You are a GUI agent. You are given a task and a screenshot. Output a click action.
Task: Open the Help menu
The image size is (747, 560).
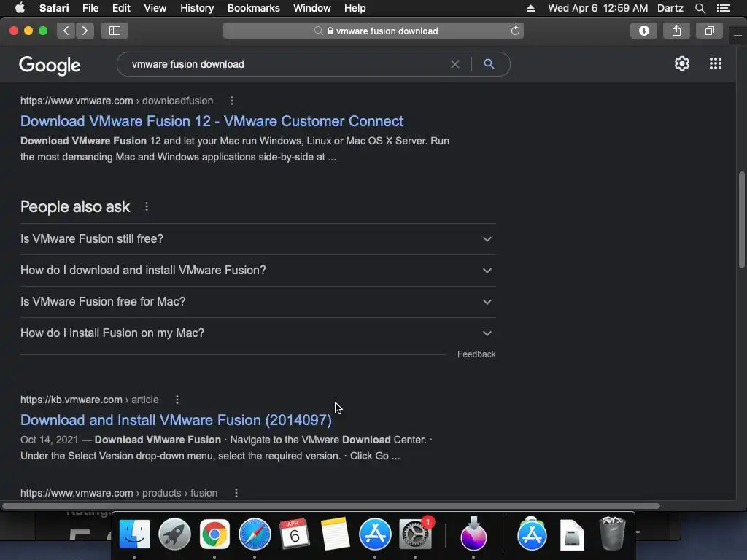[355, 8]
